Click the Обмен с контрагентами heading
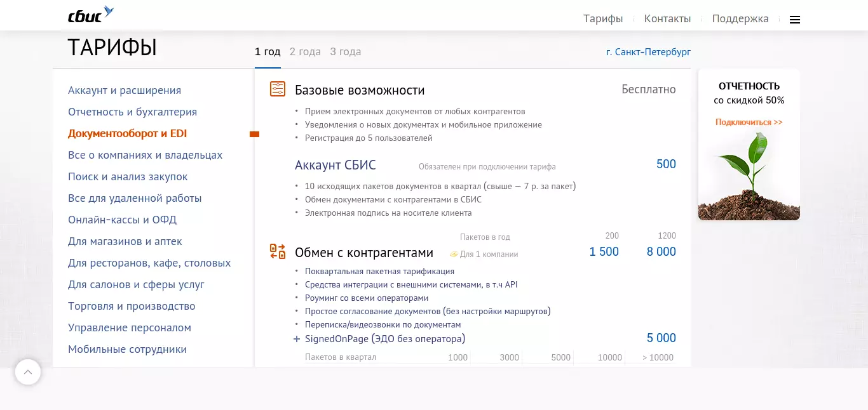This screenshot has height=410, width=868. 364,253
